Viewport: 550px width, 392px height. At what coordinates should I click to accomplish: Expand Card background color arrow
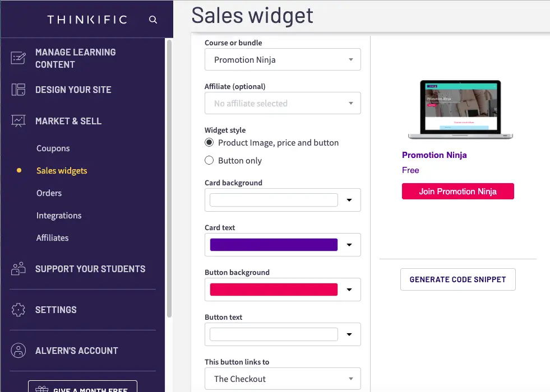pyautogui.click(x=349, y=200)
